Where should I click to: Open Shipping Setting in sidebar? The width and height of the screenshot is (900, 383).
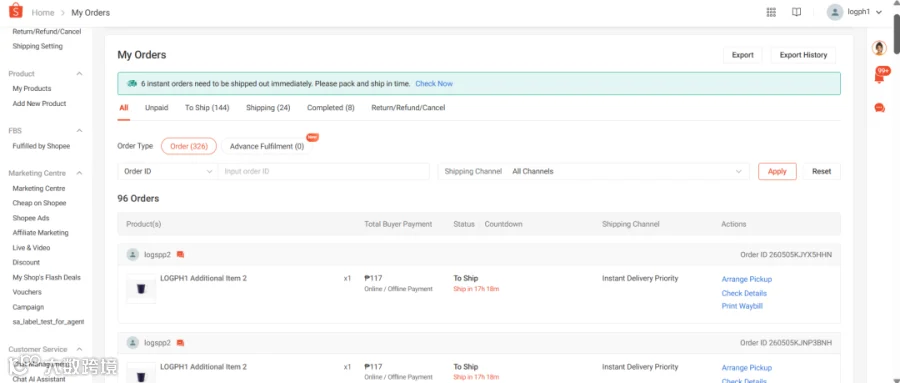pos(37,46)
